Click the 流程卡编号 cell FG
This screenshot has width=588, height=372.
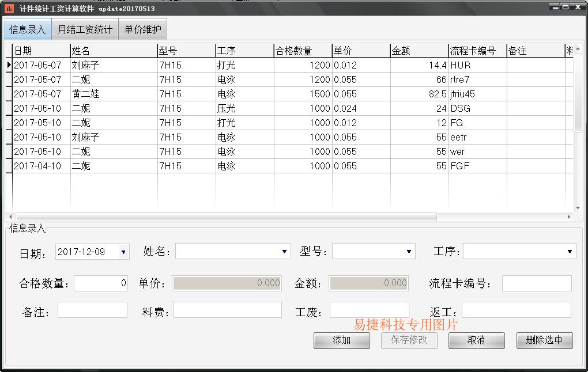tap(478, 123)
